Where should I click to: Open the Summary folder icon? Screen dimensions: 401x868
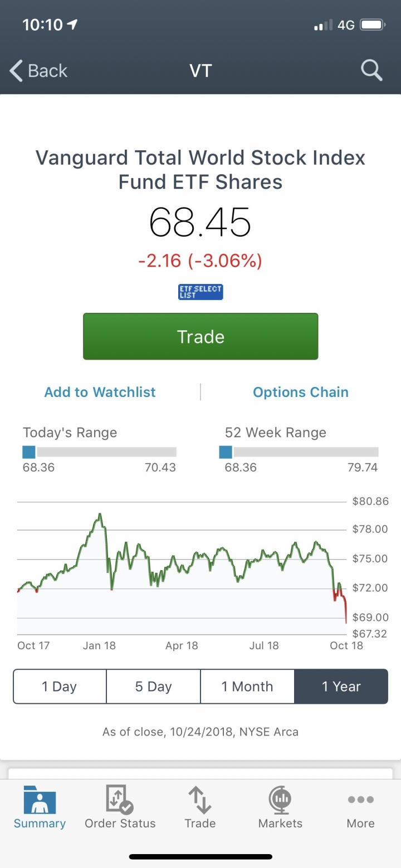point(40,800)
